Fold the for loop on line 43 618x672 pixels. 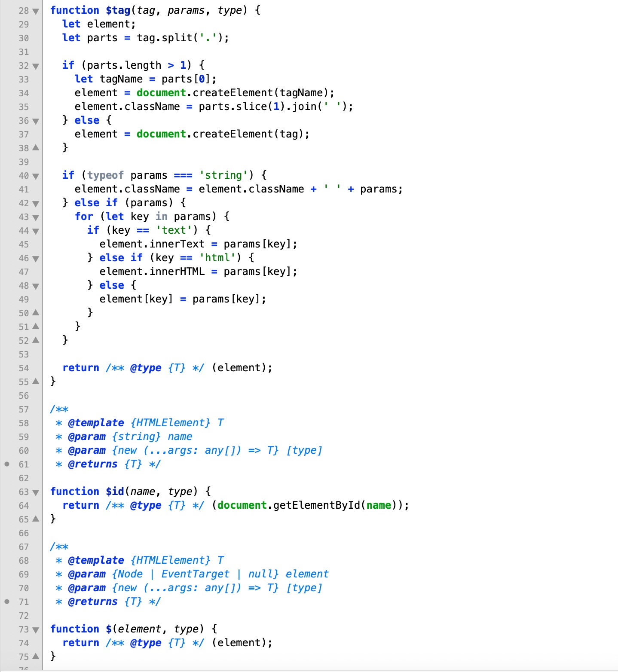pyautogui.click(x=36, y=217)
